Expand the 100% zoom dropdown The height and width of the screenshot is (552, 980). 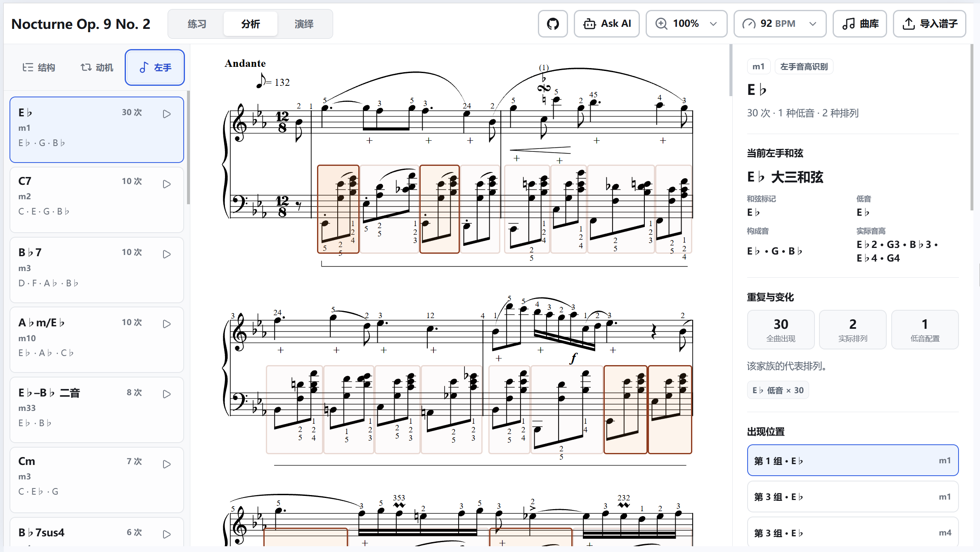pyautogui.click(x=686, y=24)
